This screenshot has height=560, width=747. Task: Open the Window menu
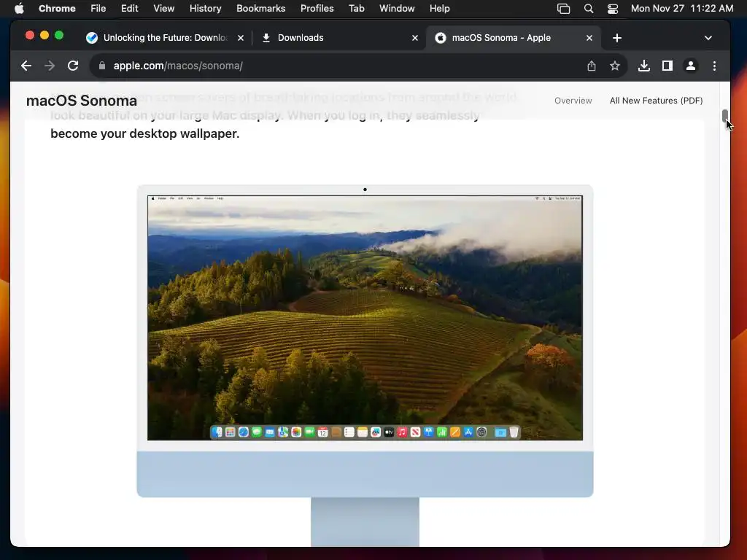pyautogui.click(x=397, y=8)
